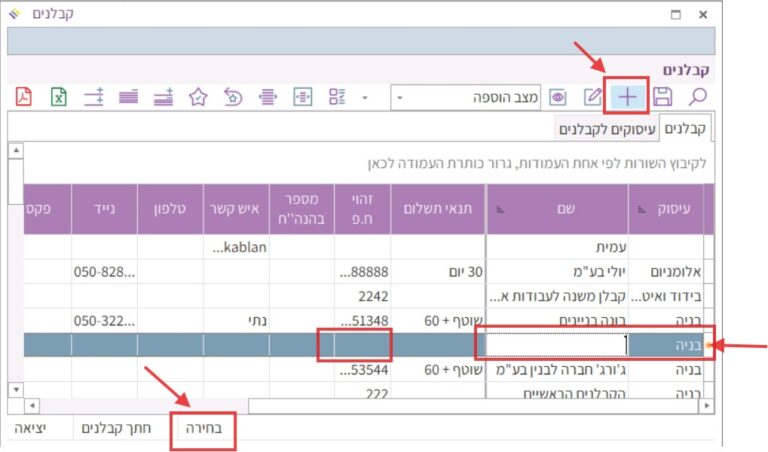Viewport: 768px width, 452px height.
Task: Open the filter on עיסוק column header
Action: coord(641,208)
